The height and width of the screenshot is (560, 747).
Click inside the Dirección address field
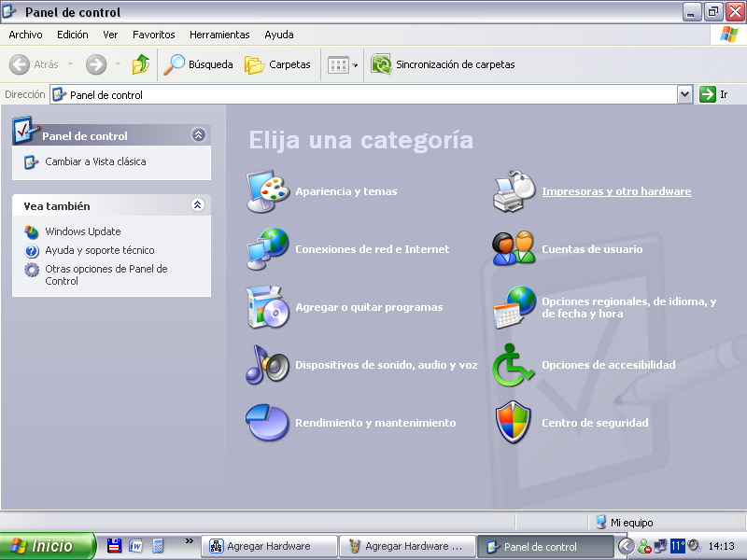pyautogui.click(x=373, y=94)
